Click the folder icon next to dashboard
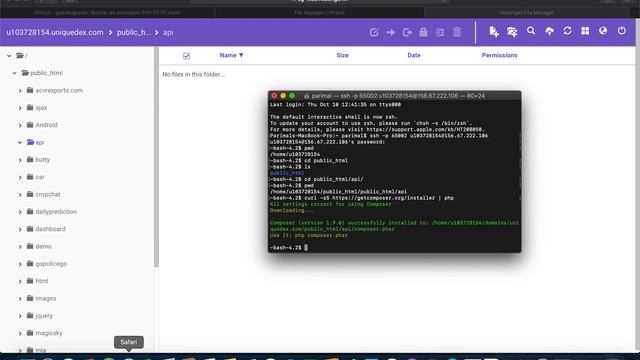Screen dimensions: 640x360 30,229
